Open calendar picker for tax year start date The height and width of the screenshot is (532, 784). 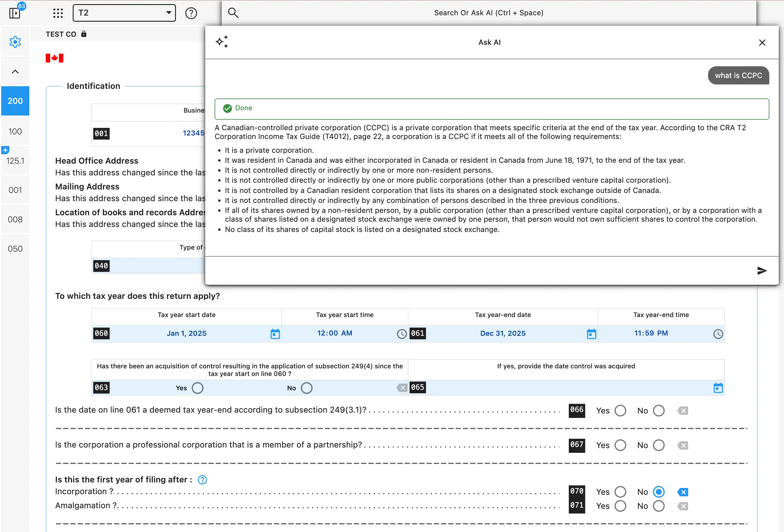click(275, 334)
